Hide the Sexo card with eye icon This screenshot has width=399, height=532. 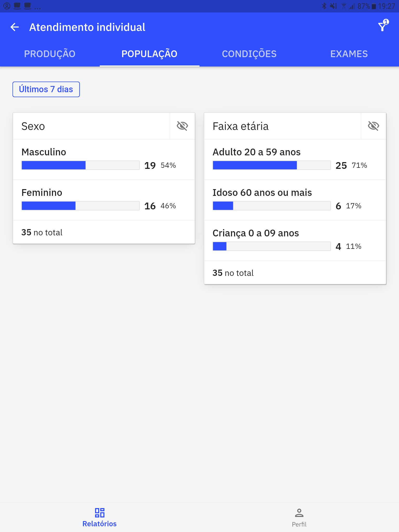coord(182,126)
